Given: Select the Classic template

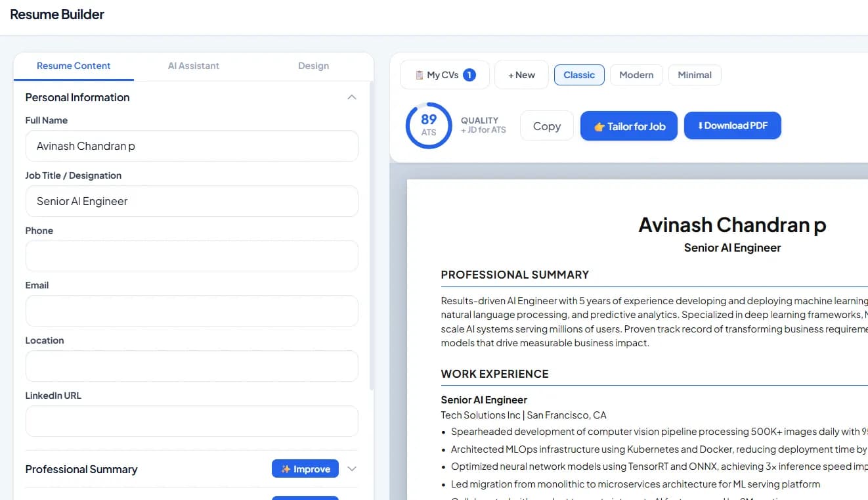Looking at the screenshot, I should tap(579, 75).
